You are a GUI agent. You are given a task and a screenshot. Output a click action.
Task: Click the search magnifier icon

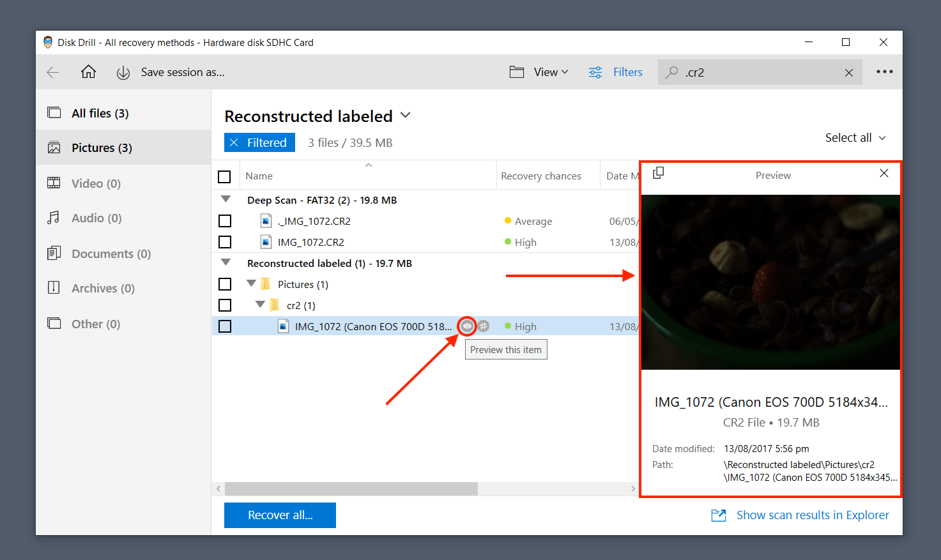click(671, 72)
